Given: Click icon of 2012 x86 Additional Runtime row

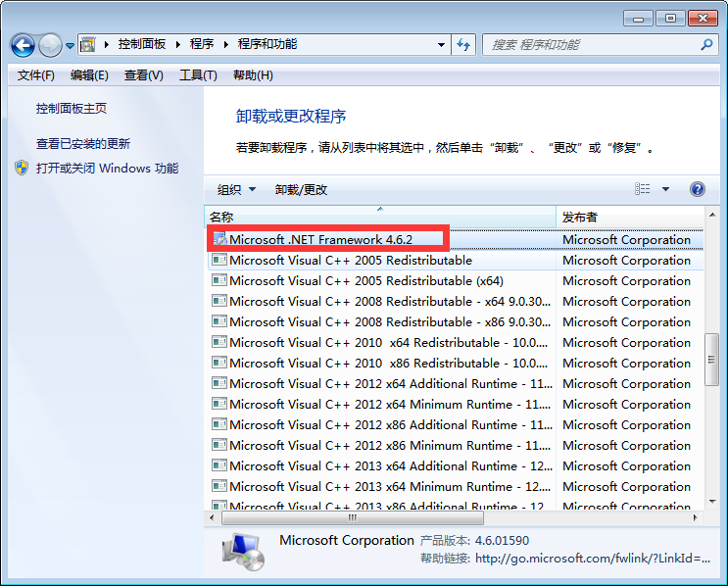Looking at the screenshot, I should coord(219,424).
